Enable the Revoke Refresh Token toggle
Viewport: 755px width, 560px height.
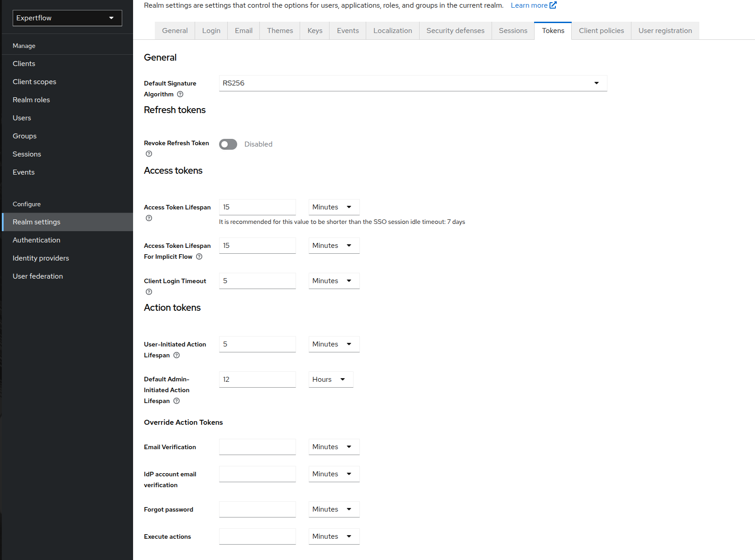click(228, 144)
